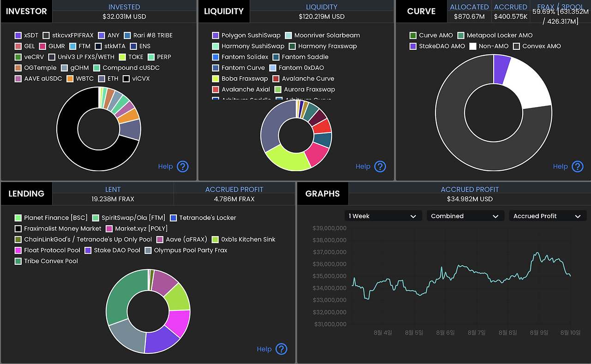The height and width of the screenshot is (364, 591).
Task: Toggle the WBTC legend box
Action: tap(71, 79)
